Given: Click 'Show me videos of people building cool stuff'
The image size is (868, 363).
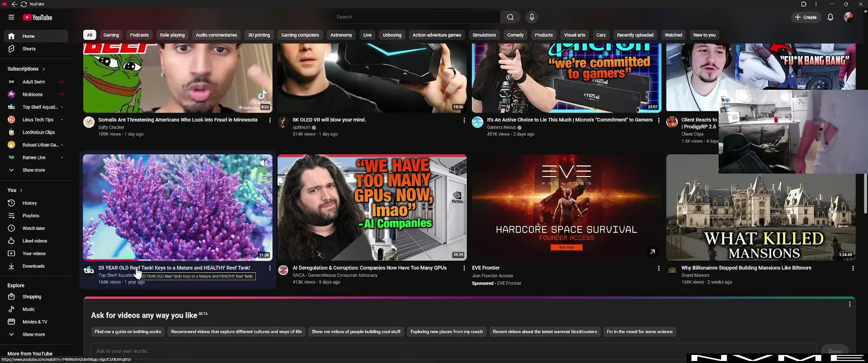Looking at the screenshot, I should pyautogui.click(x=356, y=332).
